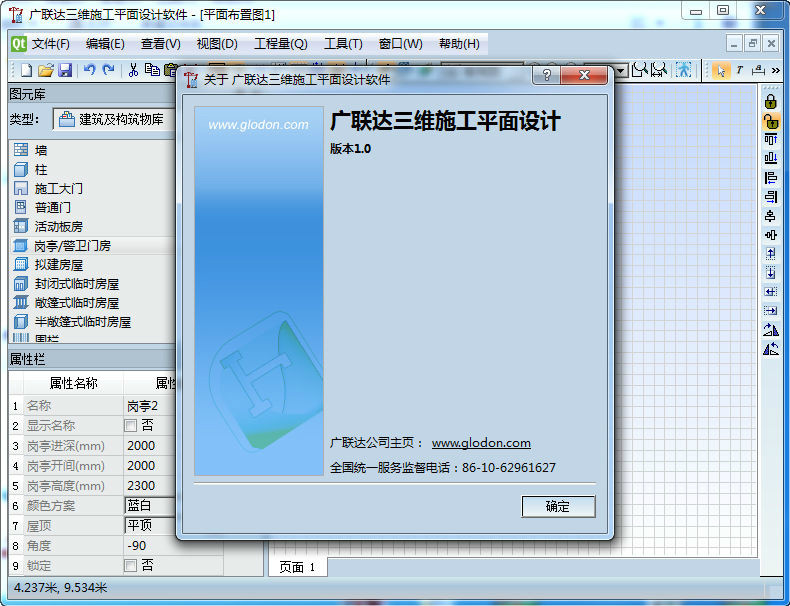The height and width of the screenshot is (606, 790).
Task: Click the question mark help button in dialog
Action: tap(547, 76)
